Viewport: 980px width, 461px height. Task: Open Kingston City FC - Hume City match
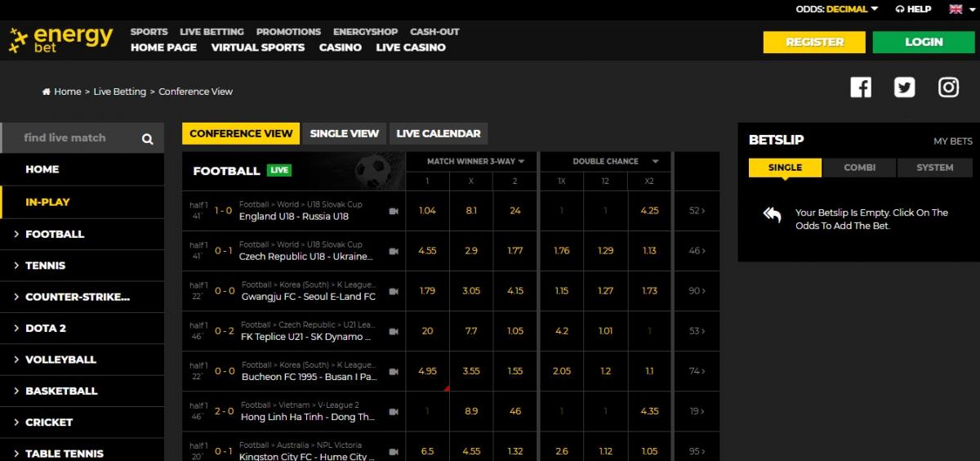tap(308, 457)
